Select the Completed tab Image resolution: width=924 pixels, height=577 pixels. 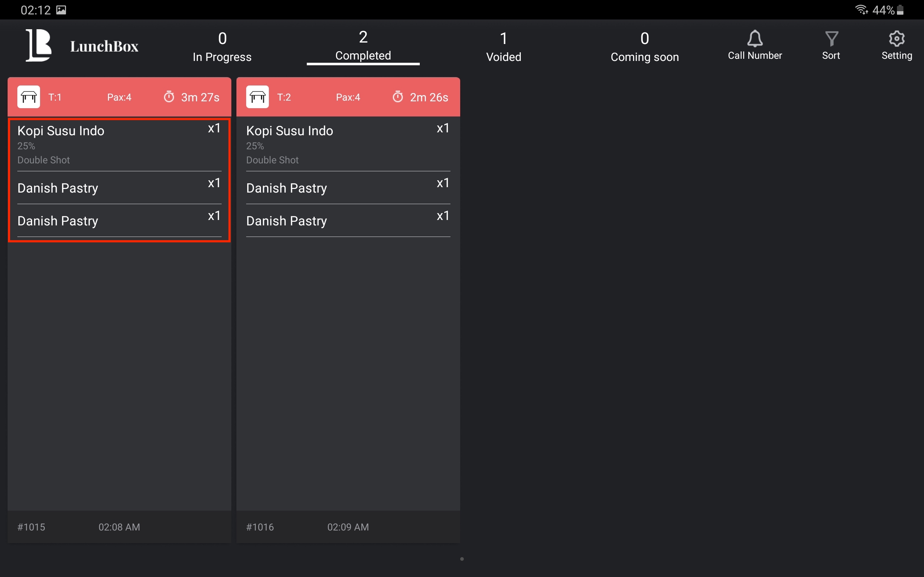(x=363, y=46)
